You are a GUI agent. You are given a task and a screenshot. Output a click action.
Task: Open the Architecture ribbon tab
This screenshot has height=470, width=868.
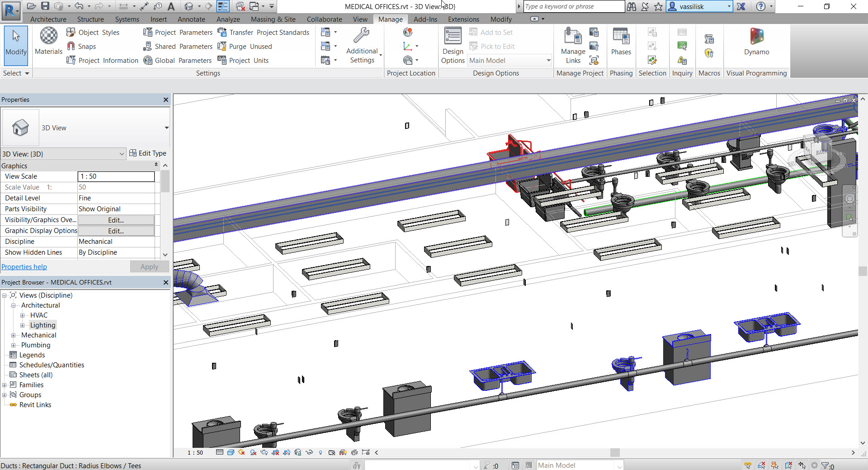point(48,19)
